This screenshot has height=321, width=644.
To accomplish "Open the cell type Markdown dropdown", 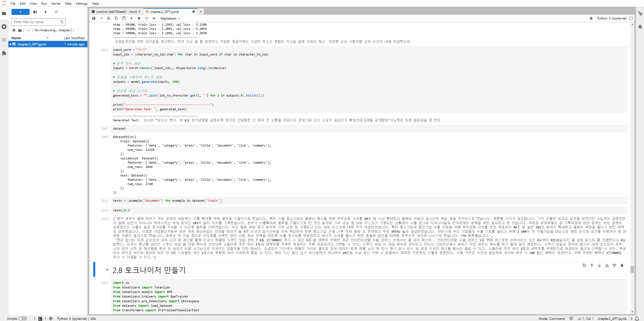I will (x=170, y=18).
